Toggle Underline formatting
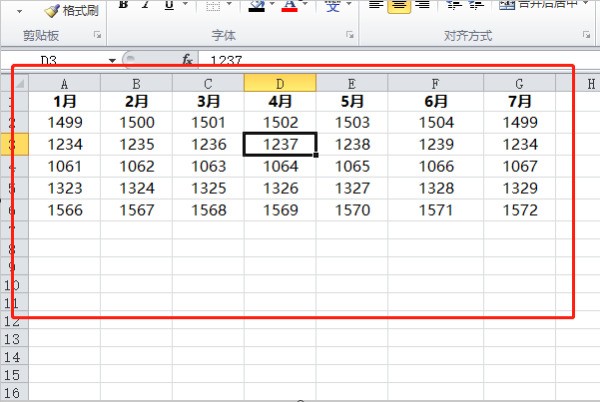This screenshot has height=402, width=600. click(167, 5)
